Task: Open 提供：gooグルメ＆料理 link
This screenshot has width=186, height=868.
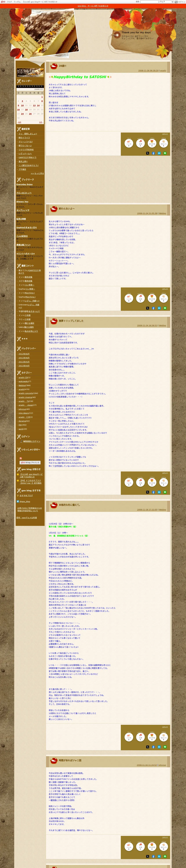Action: [27, 518]
